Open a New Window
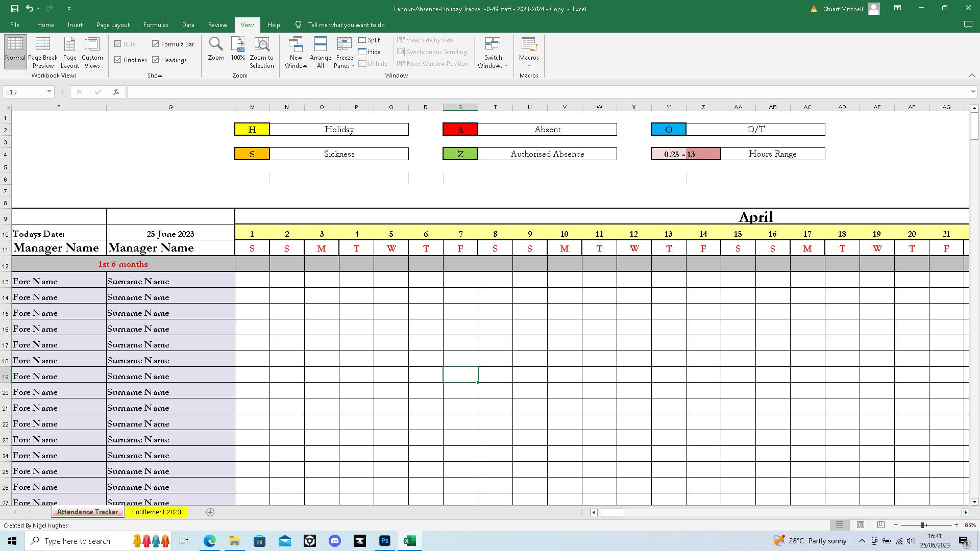This screenshot has width=980, height=551. (x=296, y=52)
